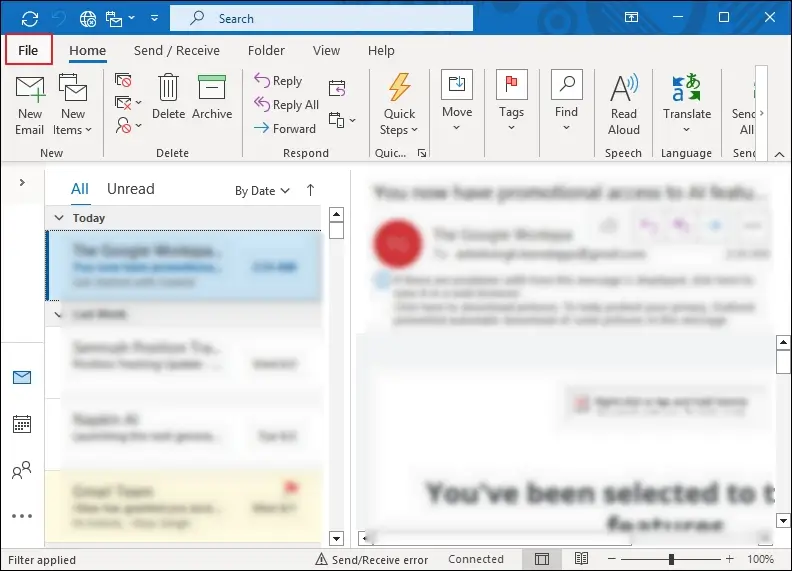
Task: Collapse the Today group
Action: click(59, 218)
